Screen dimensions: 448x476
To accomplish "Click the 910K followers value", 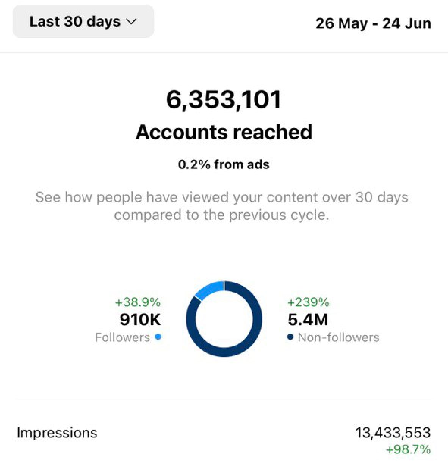I will [x=140, y=319].
